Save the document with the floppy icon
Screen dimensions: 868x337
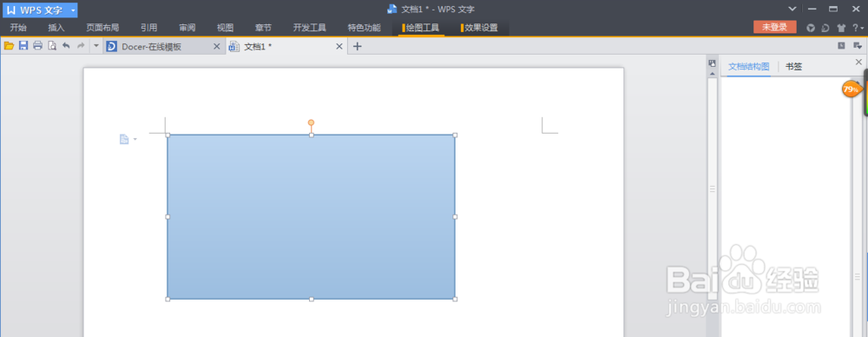[23, 46]
